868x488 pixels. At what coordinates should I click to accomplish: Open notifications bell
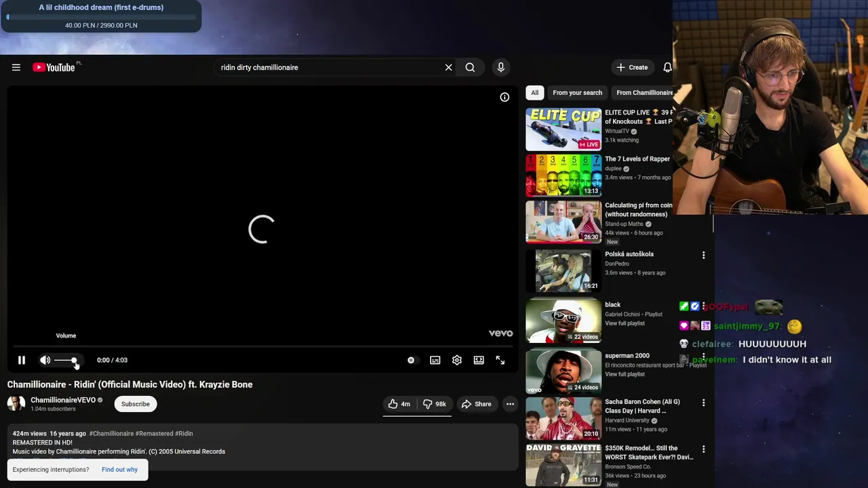(x=667, y=67)
